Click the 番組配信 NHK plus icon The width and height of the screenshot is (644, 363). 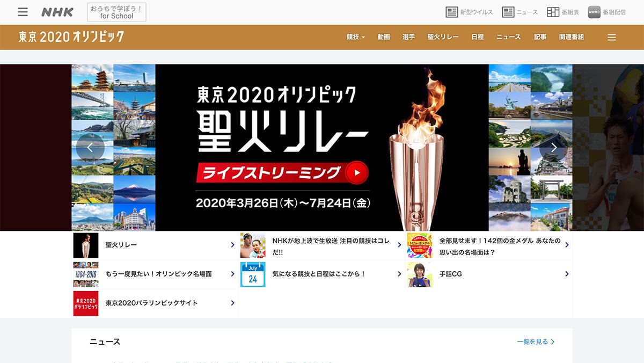[594, 12]
